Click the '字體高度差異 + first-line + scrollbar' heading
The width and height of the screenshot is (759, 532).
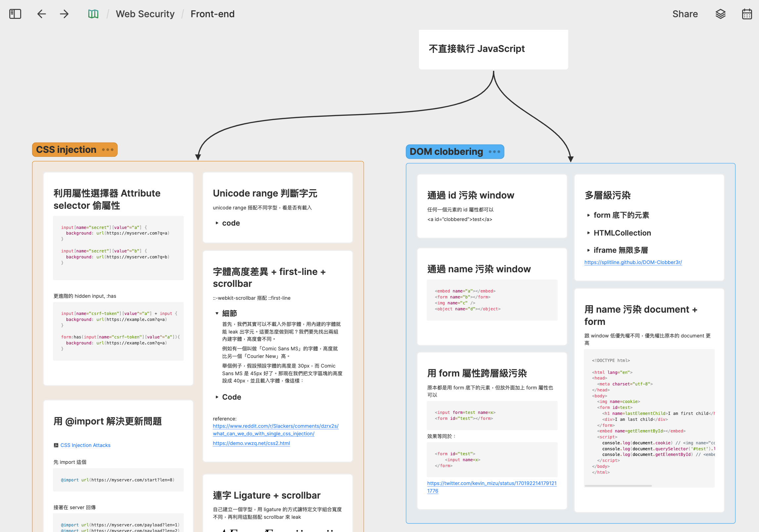269,278
